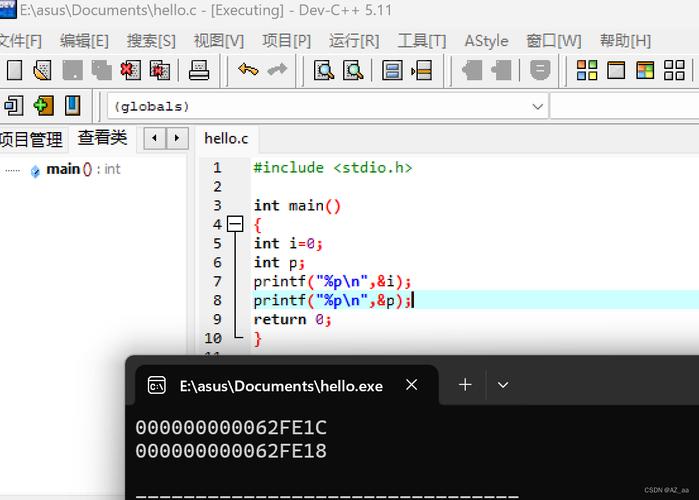The height and width of the screenshot is (500, 699).
Task: Click the Close file icon
Action: 131,70
